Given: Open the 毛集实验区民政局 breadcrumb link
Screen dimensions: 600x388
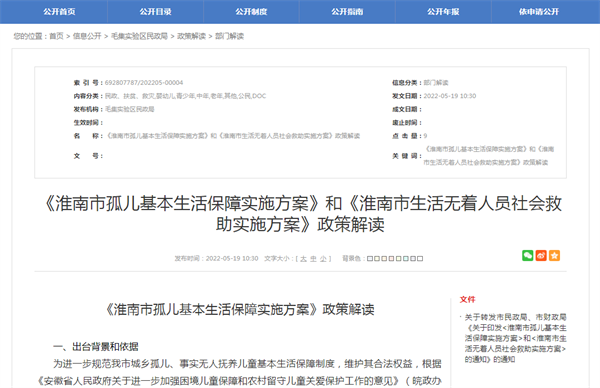Looking at the screenshot, I should pyautogui.click(x=139, y=36).
